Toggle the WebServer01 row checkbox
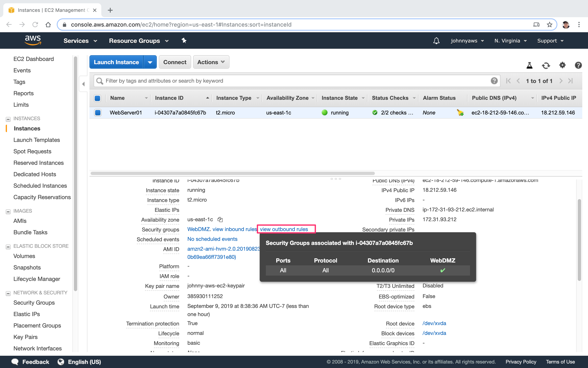Viewport: 588px width, 368px height. (98, 112)
